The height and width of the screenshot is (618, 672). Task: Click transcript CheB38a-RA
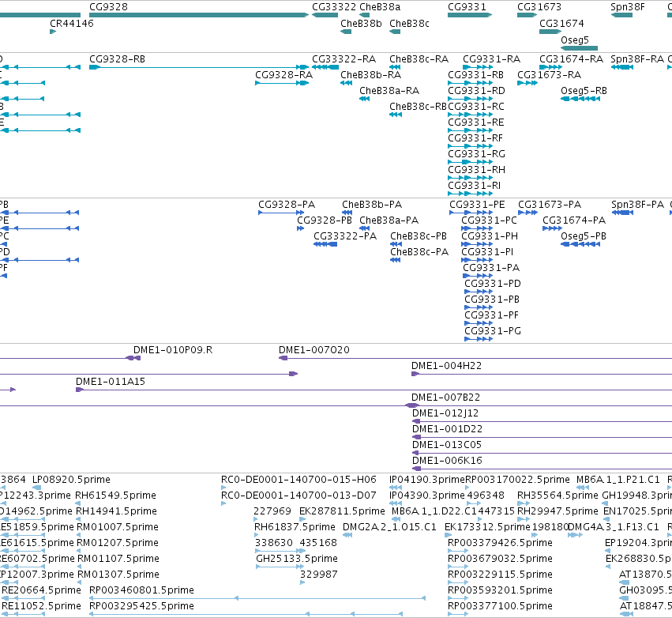coord(364,99)
